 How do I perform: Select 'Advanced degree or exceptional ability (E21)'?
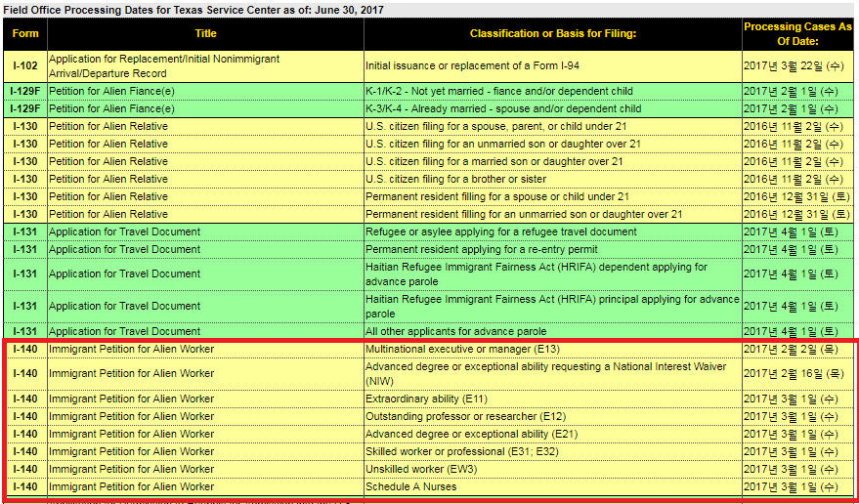tap(471, 434)
